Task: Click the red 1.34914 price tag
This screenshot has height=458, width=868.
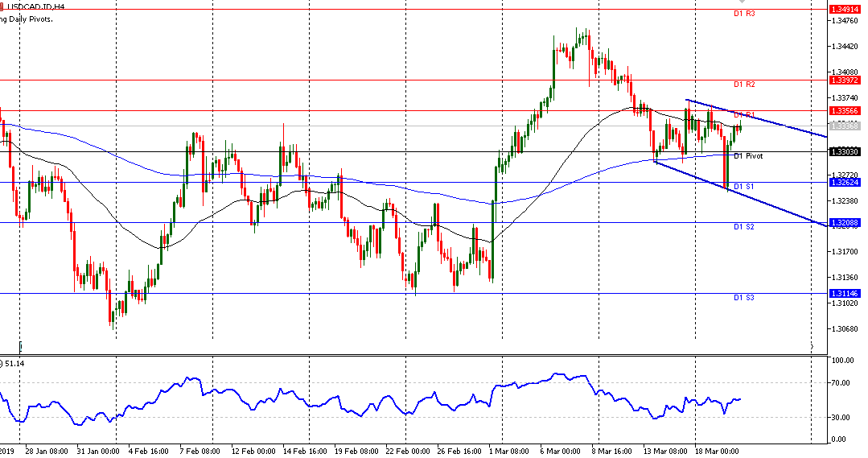Action: [x=844, y=10]
